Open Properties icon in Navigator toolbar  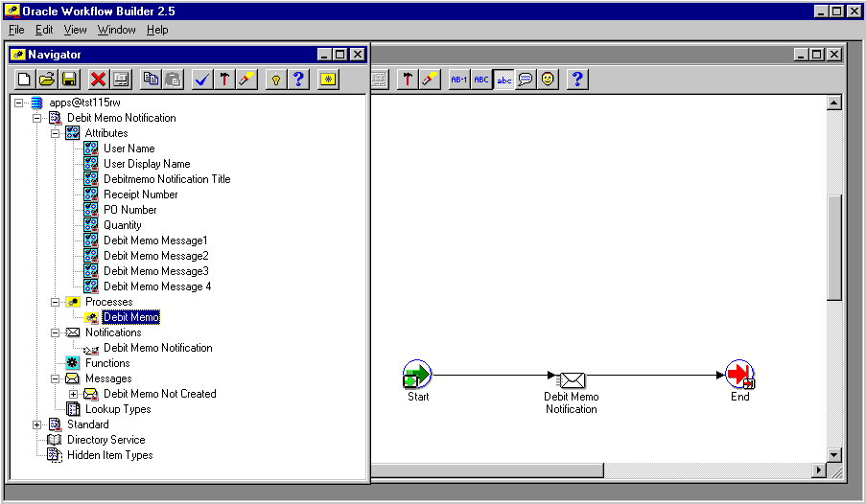[121, 80]
